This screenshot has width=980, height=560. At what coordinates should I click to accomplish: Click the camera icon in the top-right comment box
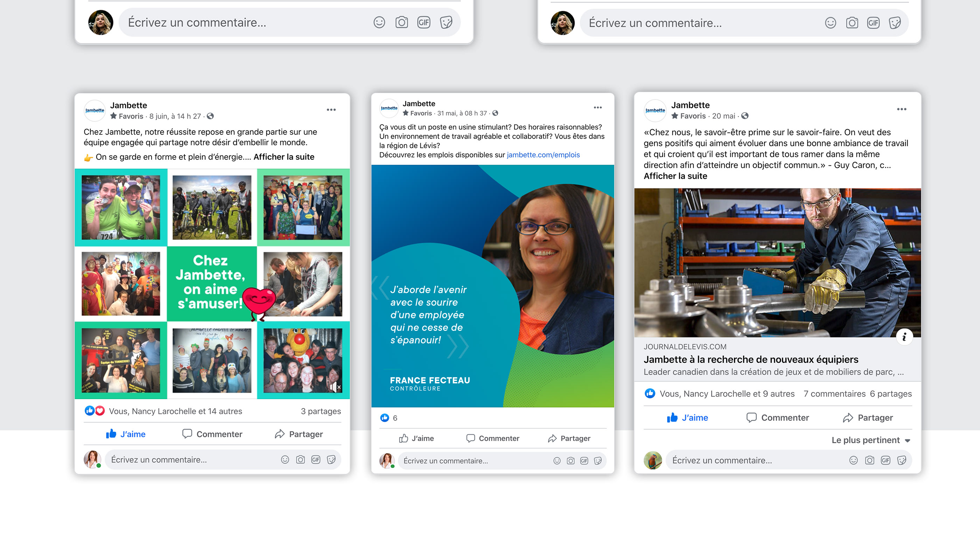[x=852, y=23]
